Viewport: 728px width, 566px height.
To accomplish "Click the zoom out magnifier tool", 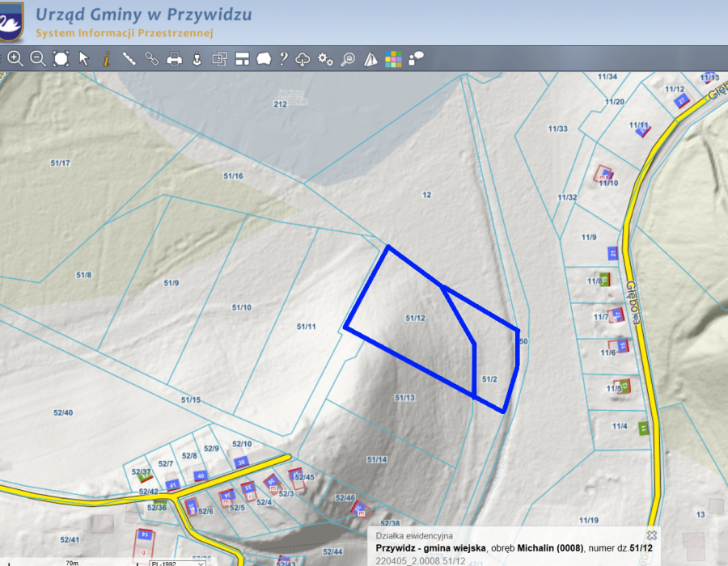I will click(37, 58).
